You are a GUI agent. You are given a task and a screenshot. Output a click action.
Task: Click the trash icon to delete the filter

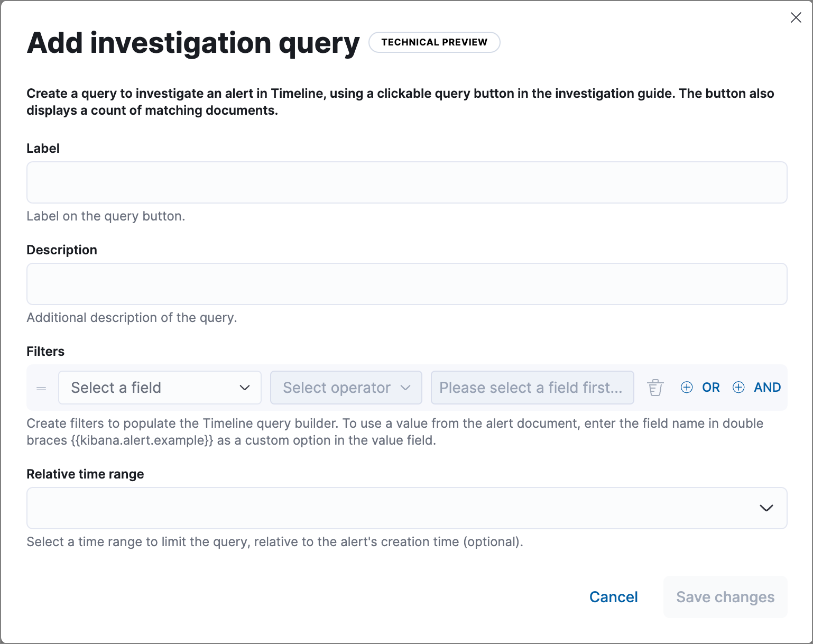[x=655, y=388]
